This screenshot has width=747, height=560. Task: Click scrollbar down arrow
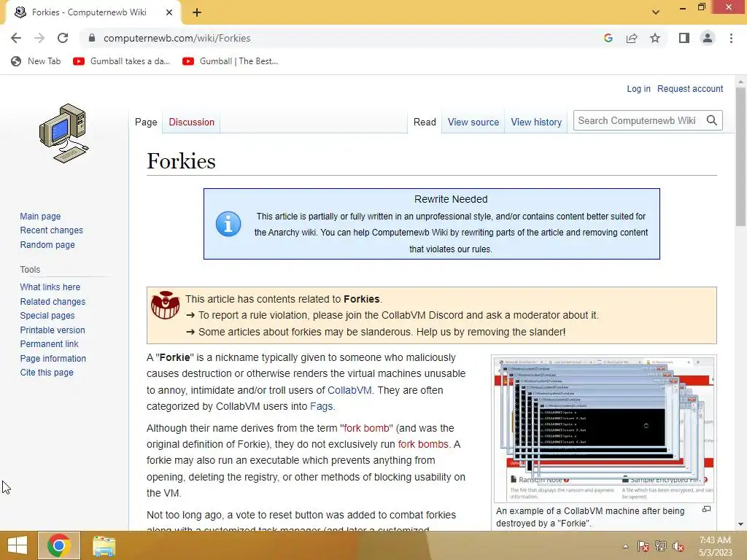[740, 524]
